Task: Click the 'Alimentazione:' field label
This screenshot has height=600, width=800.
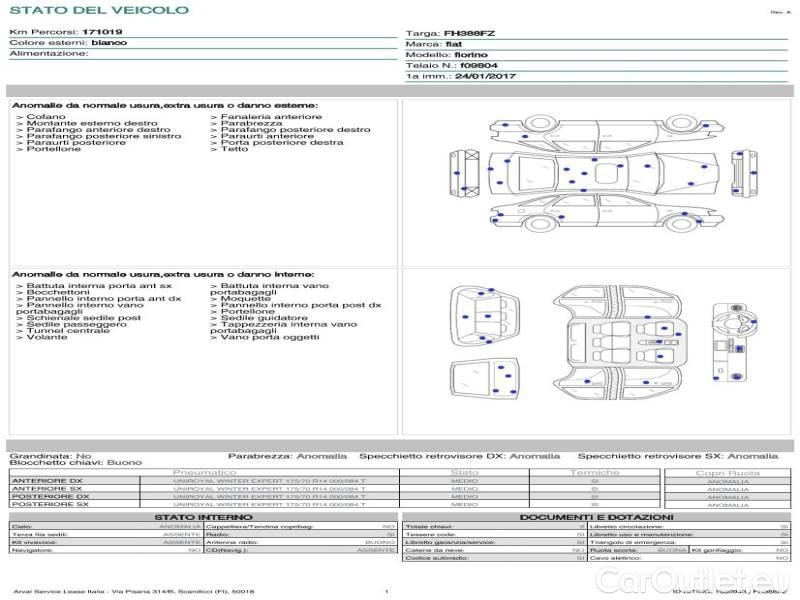Action: coord(48,53)
